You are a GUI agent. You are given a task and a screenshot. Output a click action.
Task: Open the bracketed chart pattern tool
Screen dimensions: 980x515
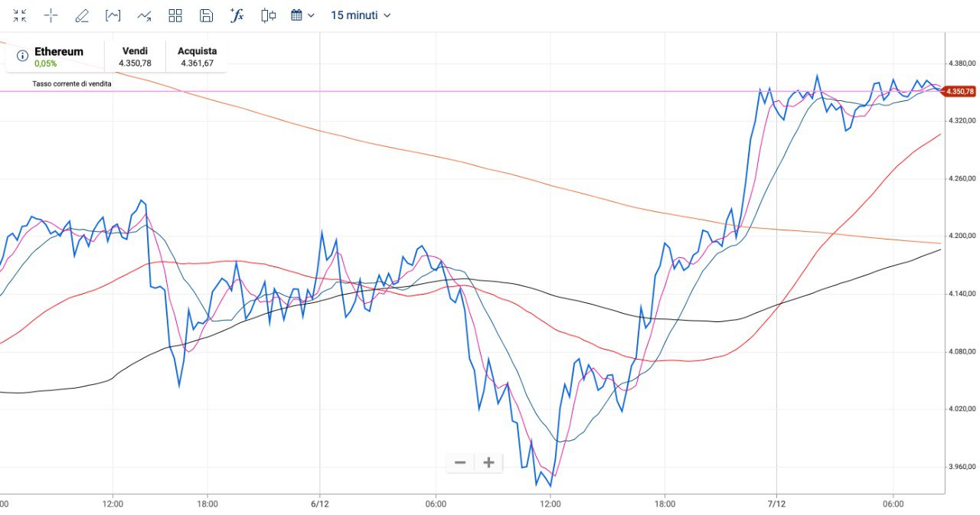[113, 15]
